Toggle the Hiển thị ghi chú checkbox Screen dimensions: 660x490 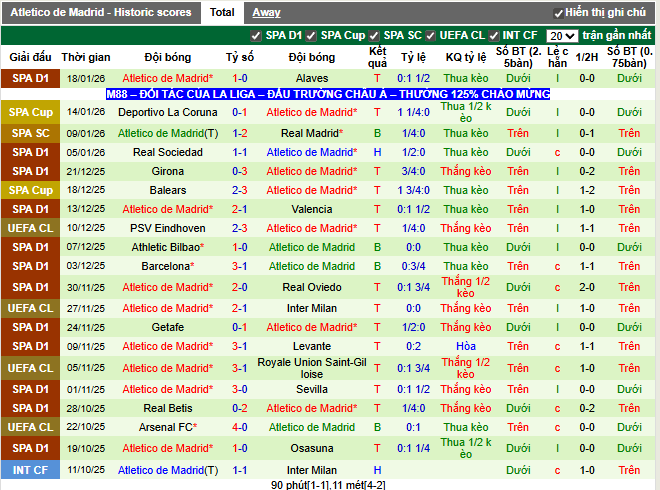[x=559, y=13]
